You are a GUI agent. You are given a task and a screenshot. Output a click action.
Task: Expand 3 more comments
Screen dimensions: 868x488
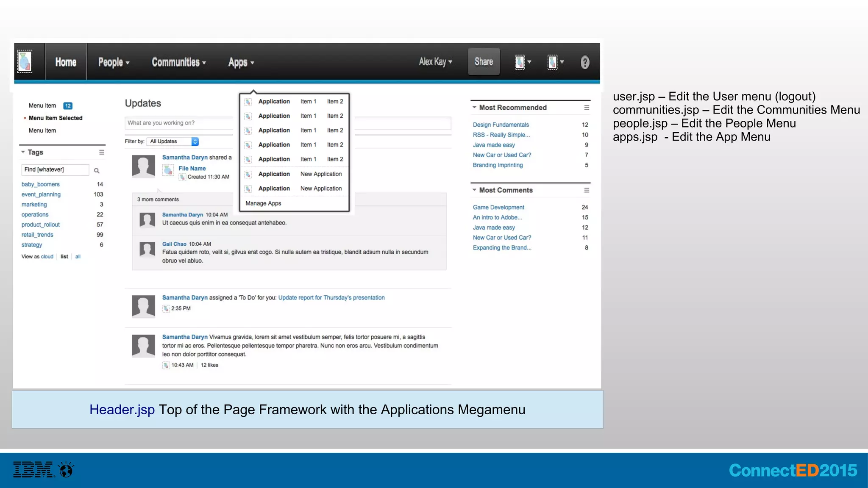158,200
